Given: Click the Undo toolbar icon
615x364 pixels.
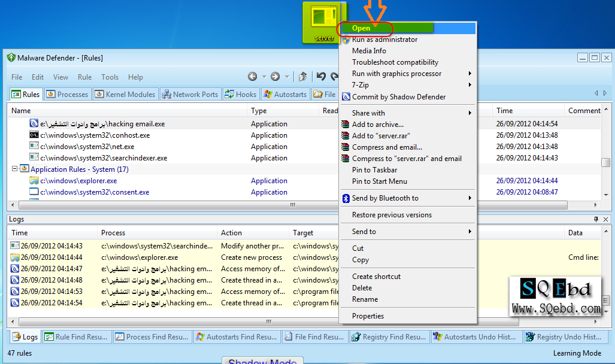Looking at the screenshot, I should 322,77.
